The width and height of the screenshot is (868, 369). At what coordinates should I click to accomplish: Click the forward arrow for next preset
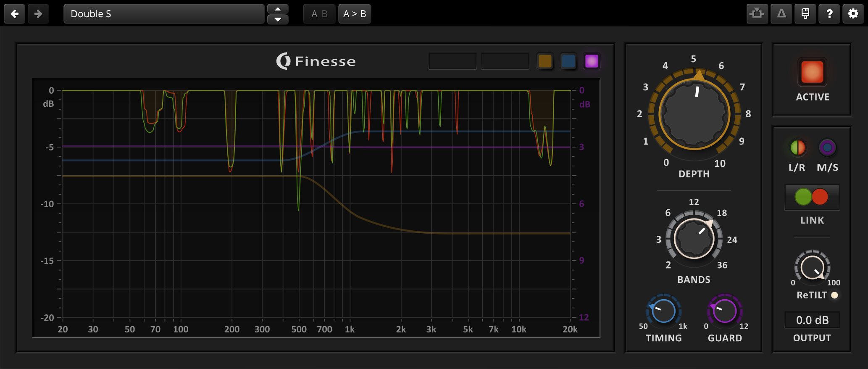point(38,14)
